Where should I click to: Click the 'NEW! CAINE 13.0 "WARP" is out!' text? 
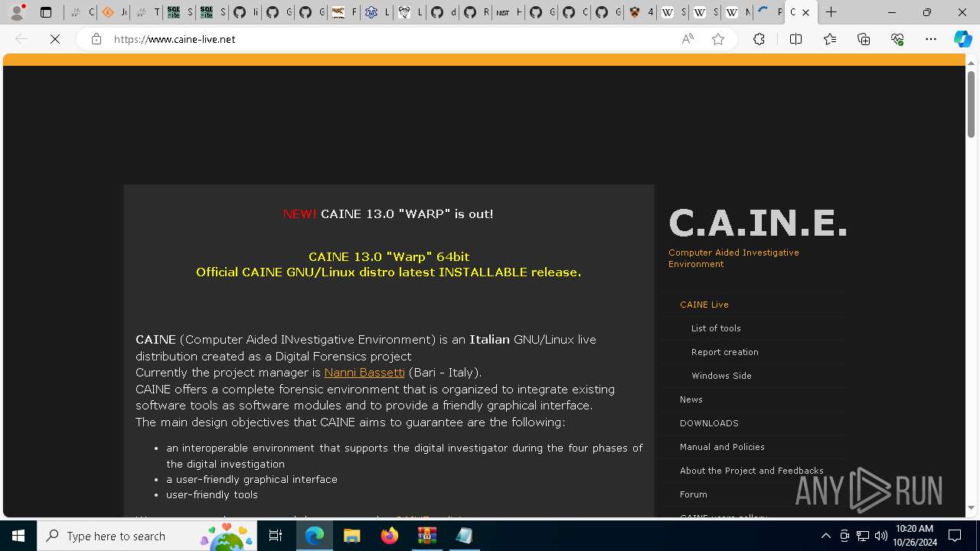388,214
